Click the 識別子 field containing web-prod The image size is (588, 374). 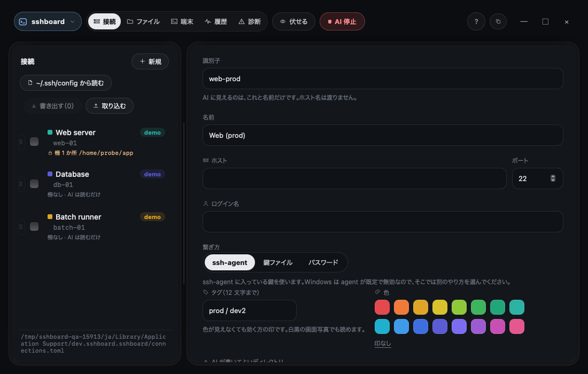click(x=383, y=79)
